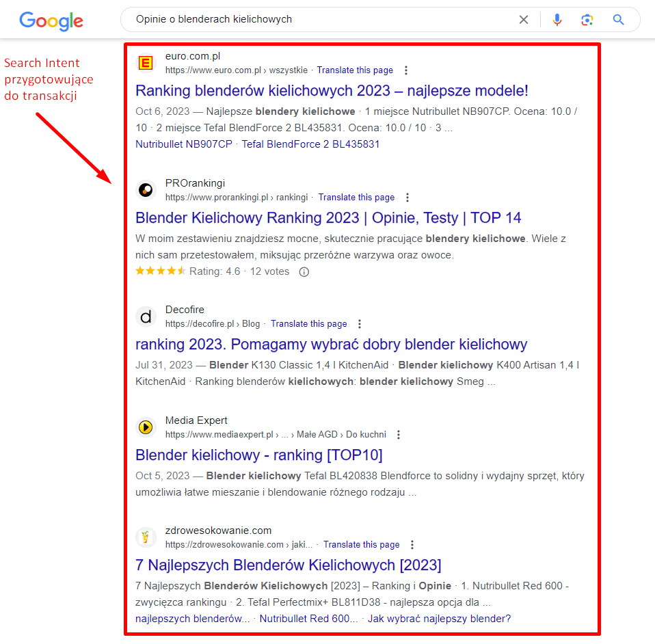
Task: Click the https://zdrowesokowanie.com › jaki... URL
Action: click(239, 545)
